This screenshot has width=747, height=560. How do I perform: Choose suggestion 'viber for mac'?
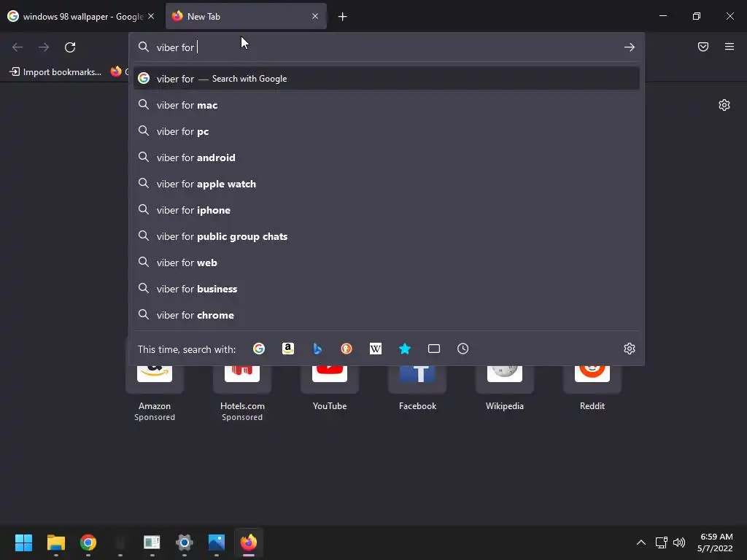(387, 105)
